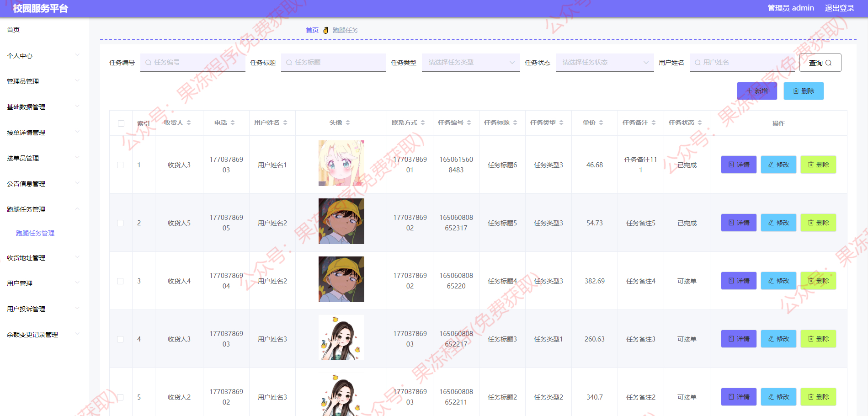Open the 任务类型 dropdown

coord(471,63)
